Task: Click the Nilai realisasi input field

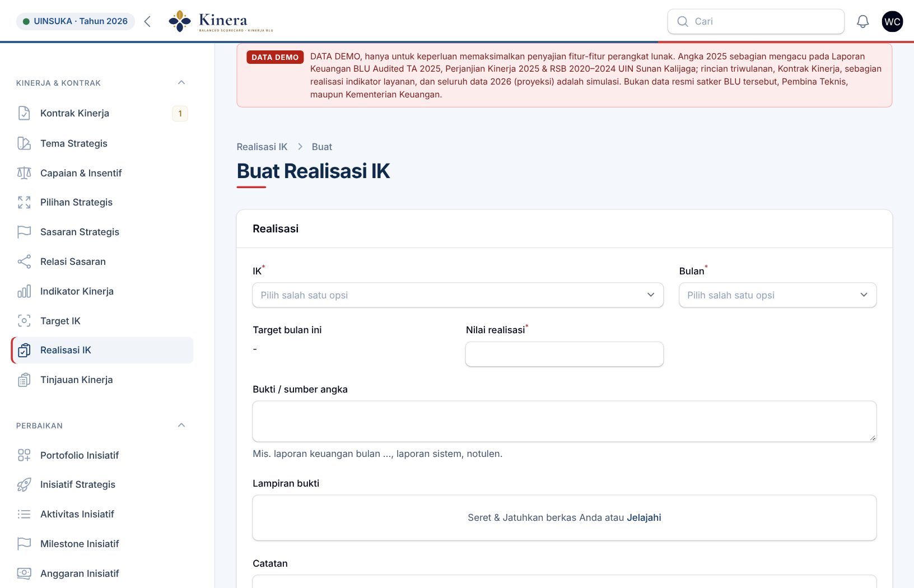Action: coord(565,354)
